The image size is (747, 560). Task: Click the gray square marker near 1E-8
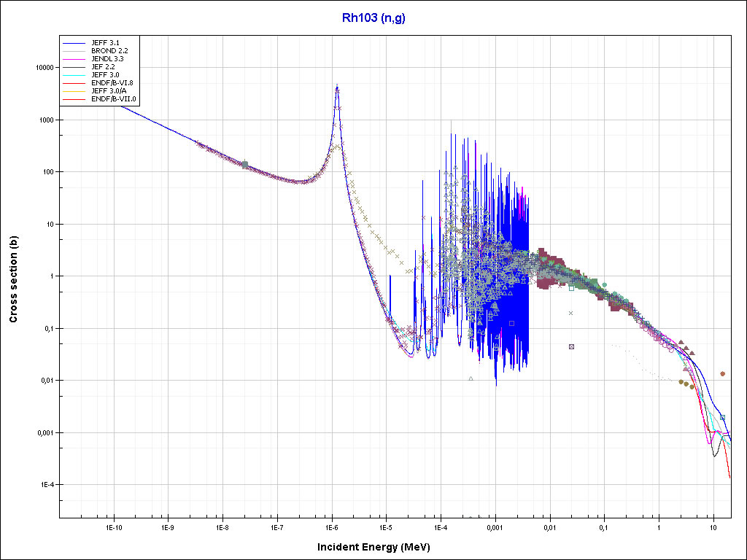click(245, 165)
